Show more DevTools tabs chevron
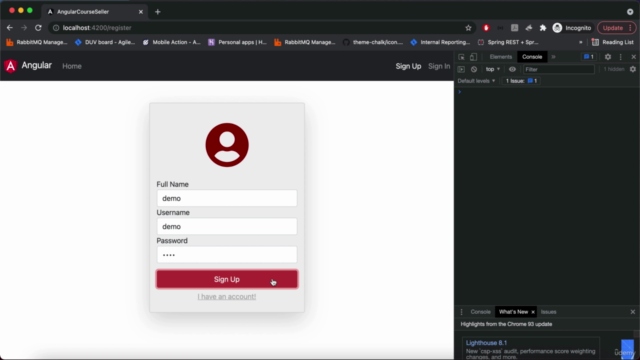640x360 pixels. 553,57
